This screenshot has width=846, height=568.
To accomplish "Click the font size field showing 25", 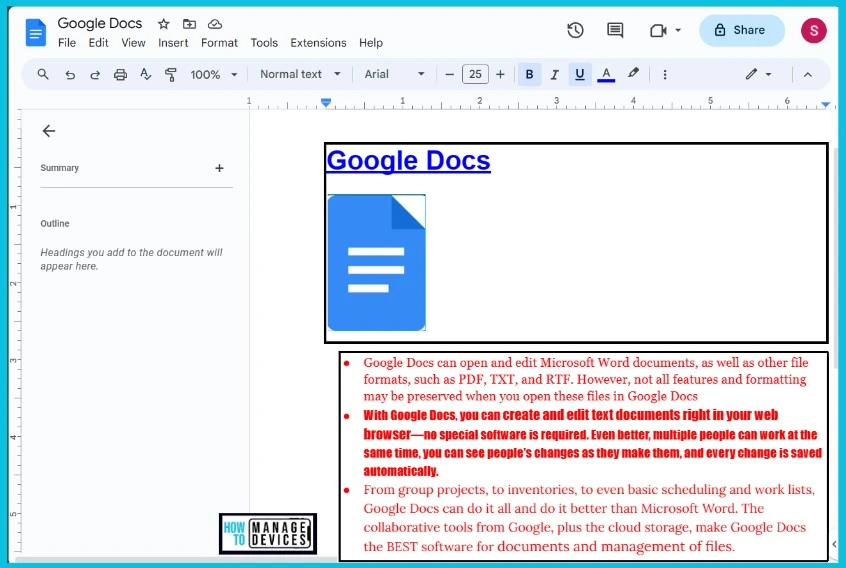I will pyautogui.click(x=475, y=74).
